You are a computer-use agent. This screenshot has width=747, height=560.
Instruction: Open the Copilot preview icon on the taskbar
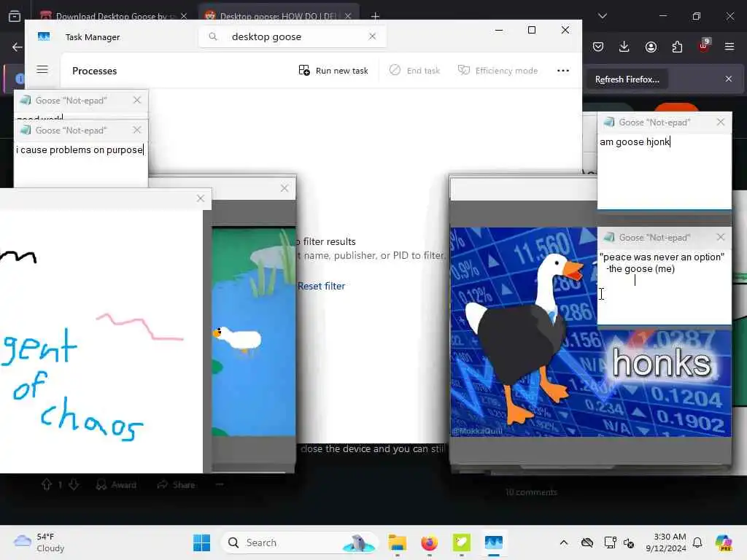724,542
